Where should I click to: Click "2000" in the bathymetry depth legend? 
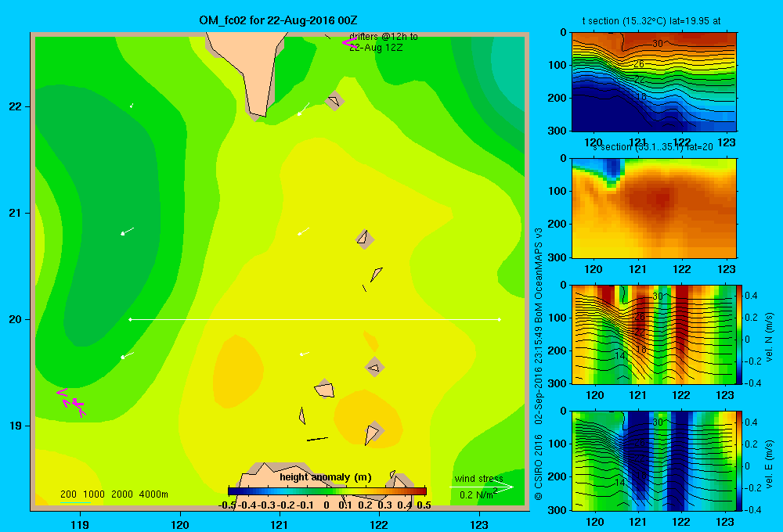point(122,494)
